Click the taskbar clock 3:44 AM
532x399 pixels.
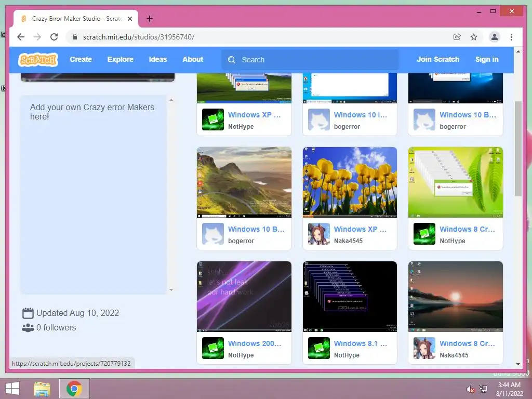pos(509,385)
